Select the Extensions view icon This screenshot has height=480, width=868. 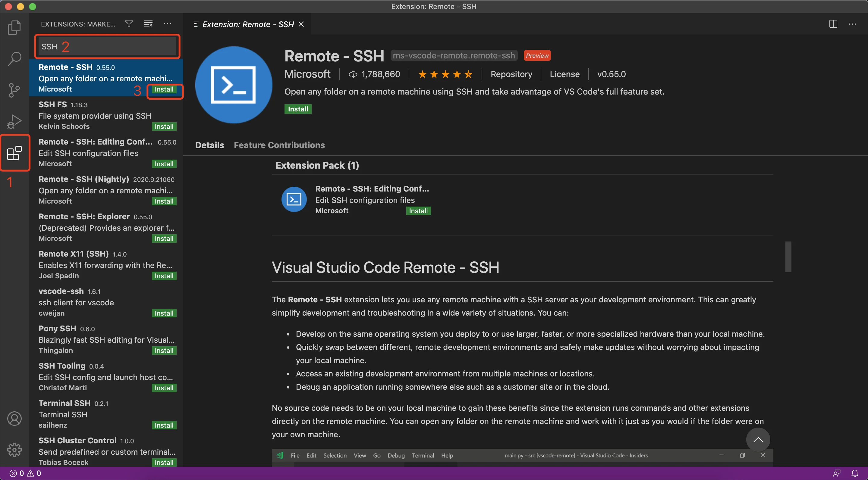pyautogui.click(x=14, y=152)
